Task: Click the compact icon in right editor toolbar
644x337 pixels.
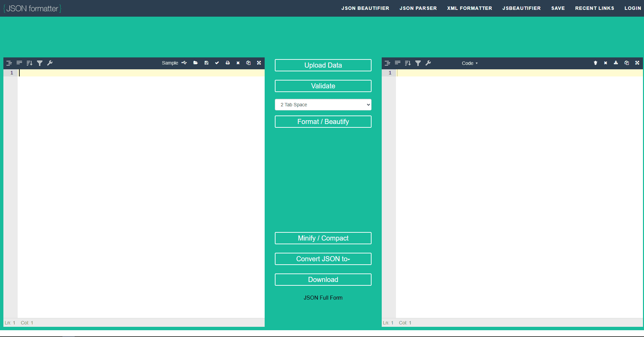Action: (398, 63)
